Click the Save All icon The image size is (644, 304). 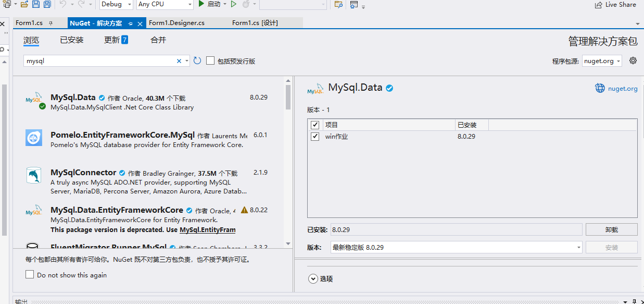tap(47, 4)
